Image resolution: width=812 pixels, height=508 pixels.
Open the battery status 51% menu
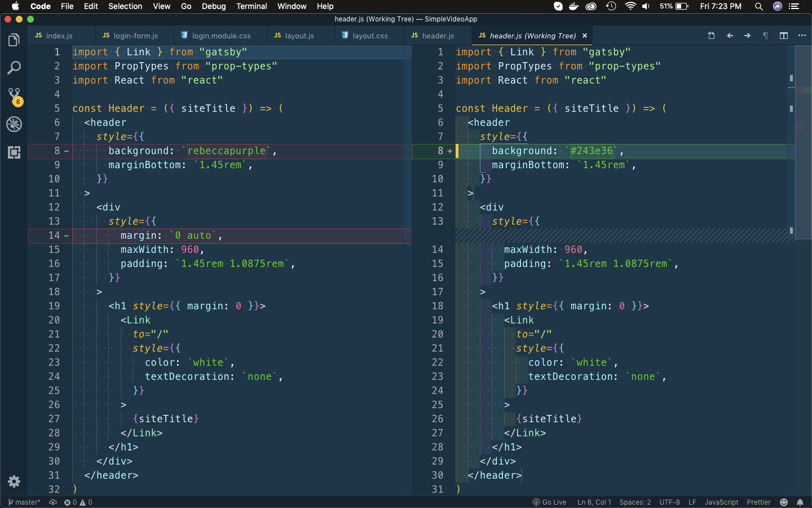(674, 6)
